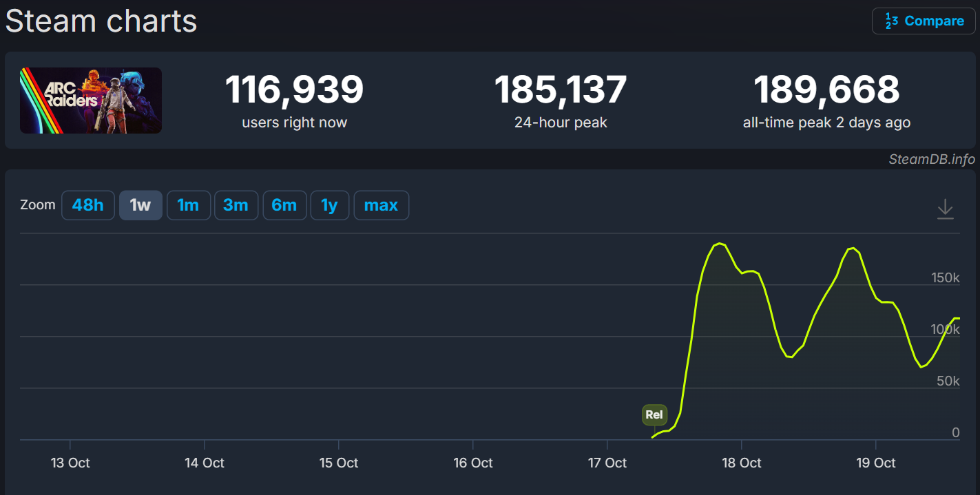Click the 116,939 users right now stat
The height and width of the screenshot is (495, 980).
[294, 89]
